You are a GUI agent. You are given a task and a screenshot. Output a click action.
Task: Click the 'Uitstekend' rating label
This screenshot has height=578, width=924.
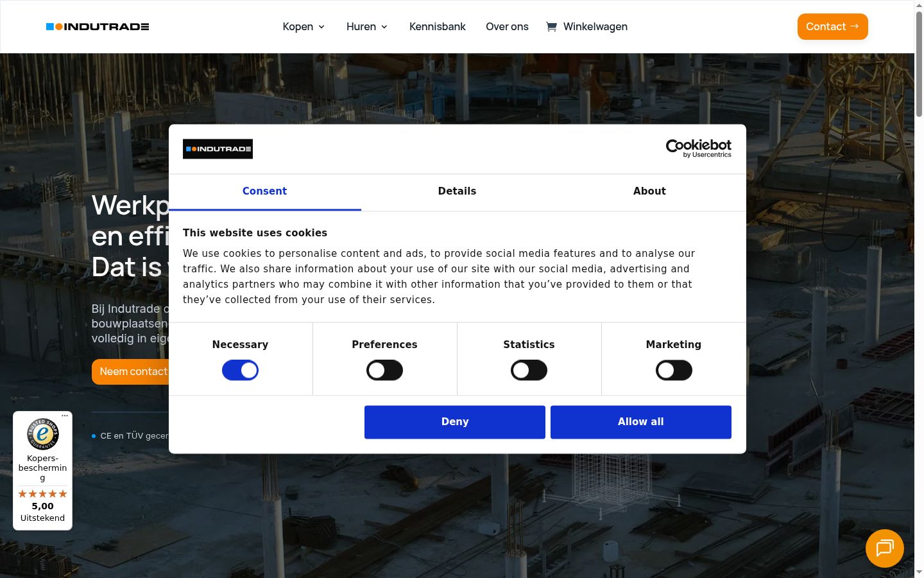pyautogui.click(x=42, y=518)
